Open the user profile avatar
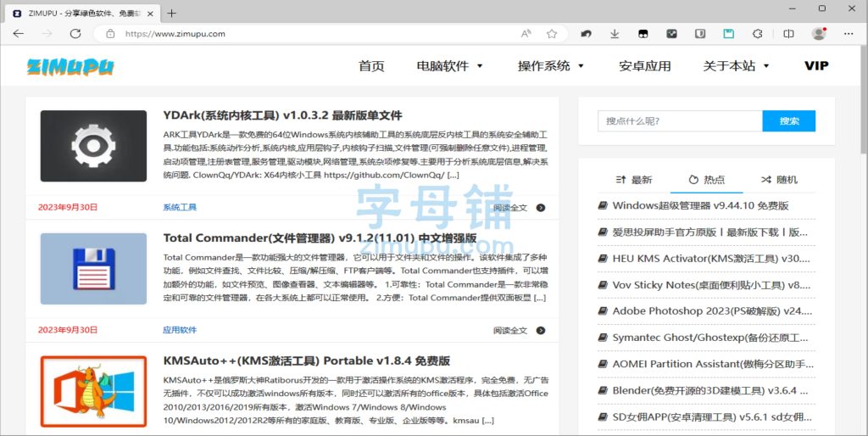 point(819,34)
